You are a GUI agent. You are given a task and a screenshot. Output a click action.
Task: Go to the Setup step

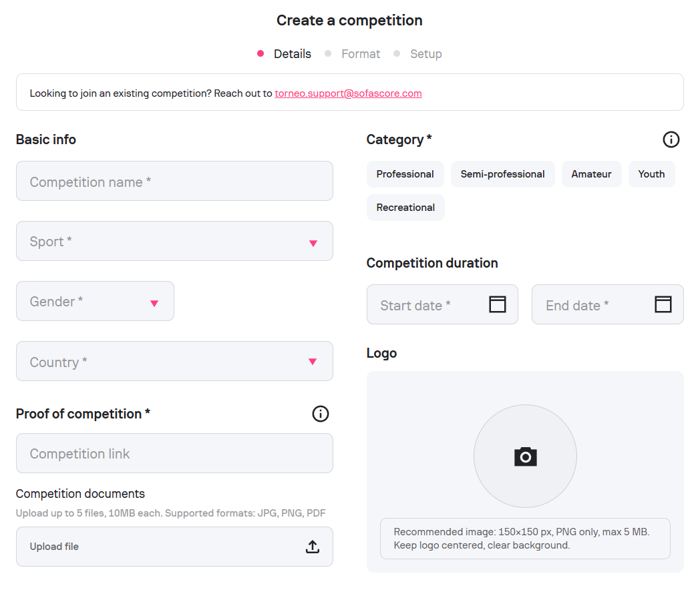pyautogui.click(x=425, y=54)
